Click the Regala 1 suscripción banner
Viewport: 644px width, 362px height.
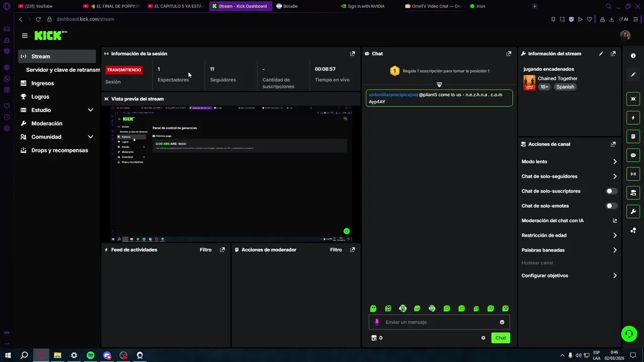439,71
